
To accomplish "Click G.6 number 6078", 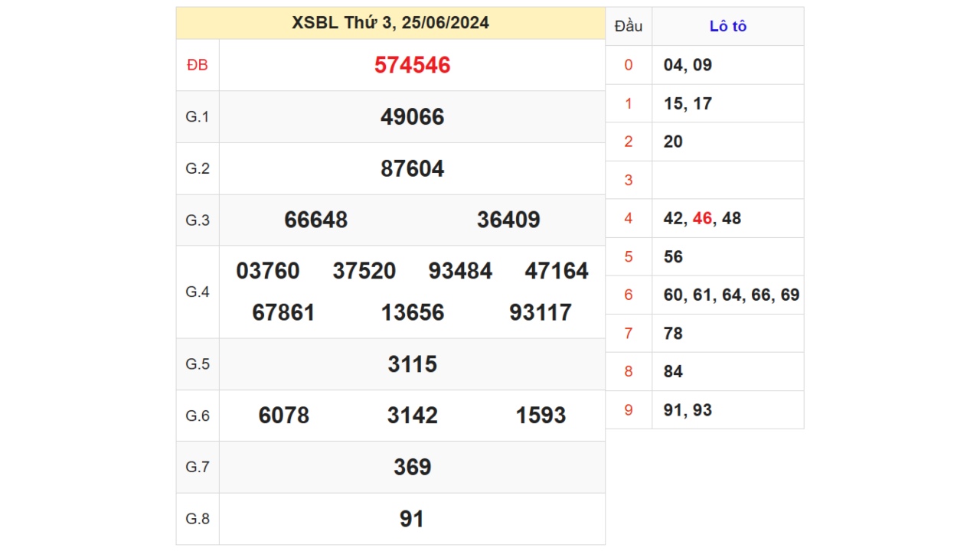I will tap(284, 415).
